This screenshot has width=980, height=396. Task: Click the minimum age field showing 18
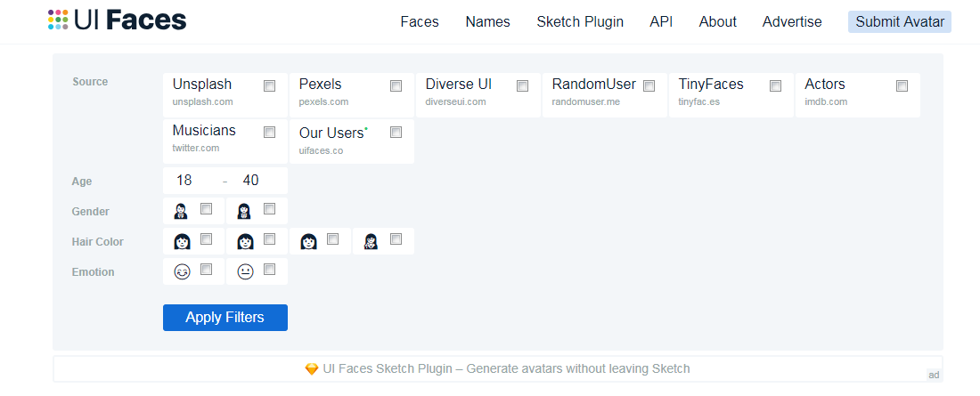coord(184,181)
